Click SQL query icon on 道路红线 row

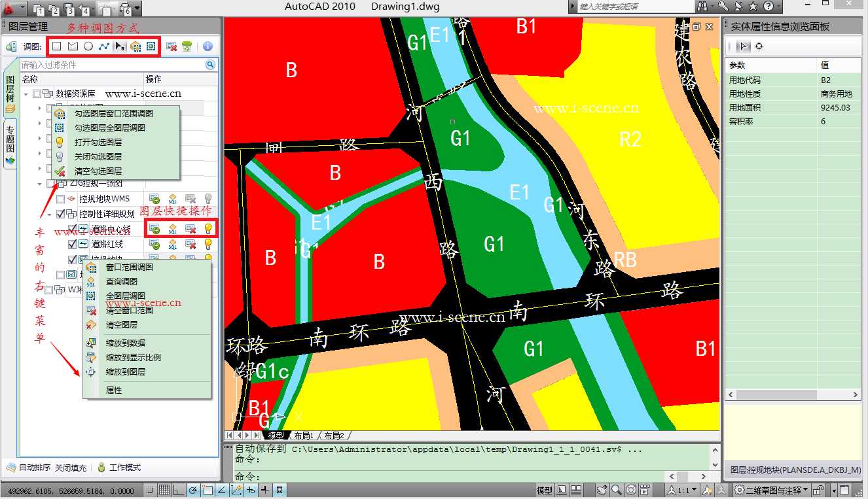pyautogui.click(x=173, y=244)
